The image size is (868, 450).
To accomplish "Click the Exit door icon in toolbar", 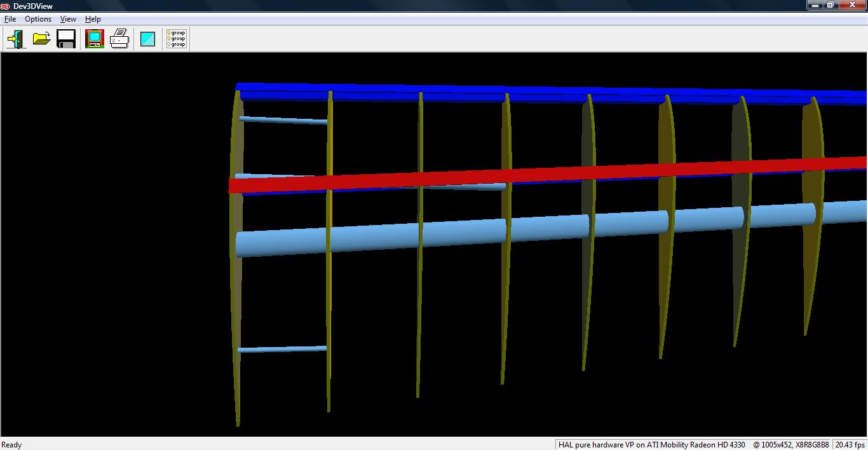I will coord(16,39).
